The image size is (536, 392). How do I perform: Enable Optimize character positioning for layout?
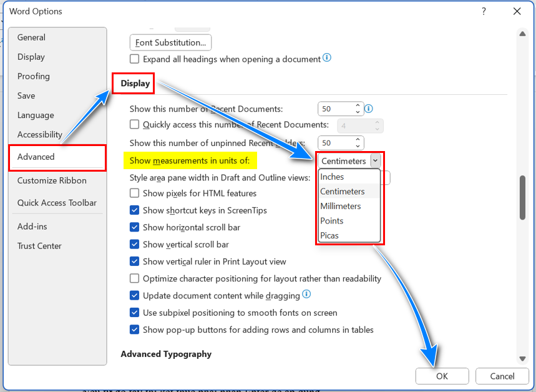pos(134,278)
